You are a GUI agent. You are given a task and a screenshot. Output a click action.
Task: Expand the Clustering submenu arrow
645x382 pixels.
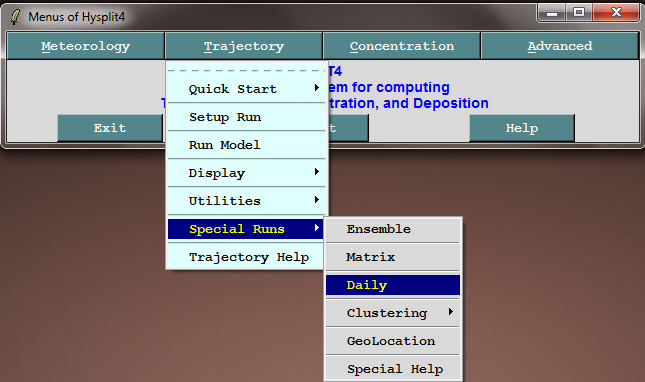451,312
